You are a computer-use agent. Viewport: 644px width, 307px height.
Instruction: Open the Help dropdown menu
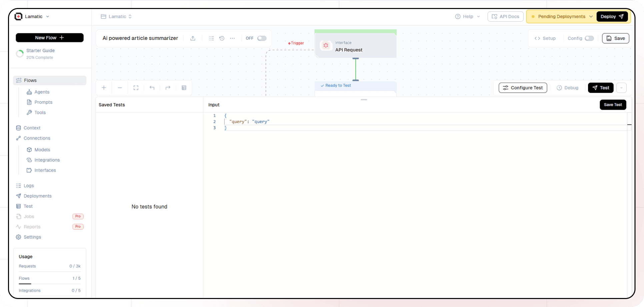[x=468, y=16]
